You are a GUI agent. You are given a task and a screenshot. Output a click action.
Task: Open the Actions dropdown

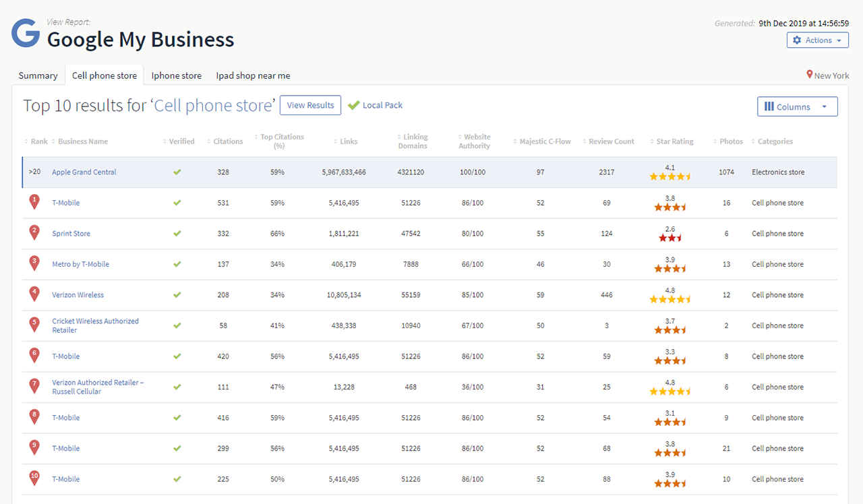pos(818,40)
